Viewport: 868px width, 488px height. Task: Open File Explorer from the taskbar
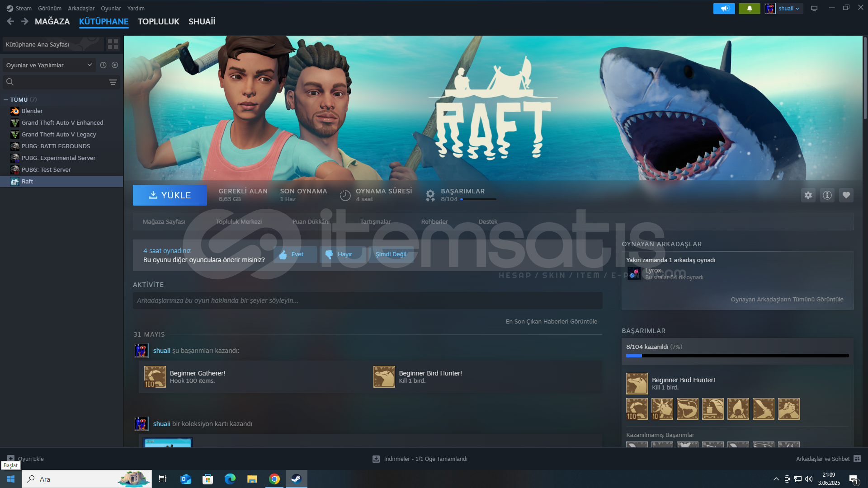click(252, 479)
